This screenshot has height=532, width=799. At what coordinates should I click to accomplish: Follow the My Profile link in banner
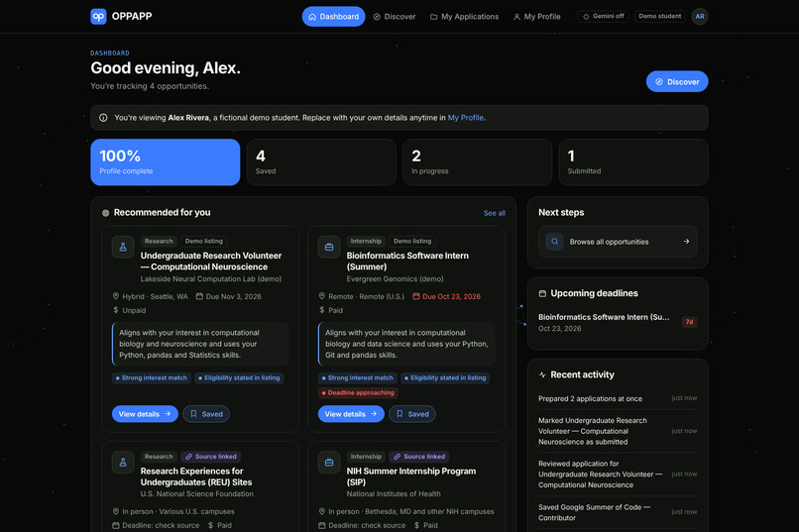pos(466,118)
